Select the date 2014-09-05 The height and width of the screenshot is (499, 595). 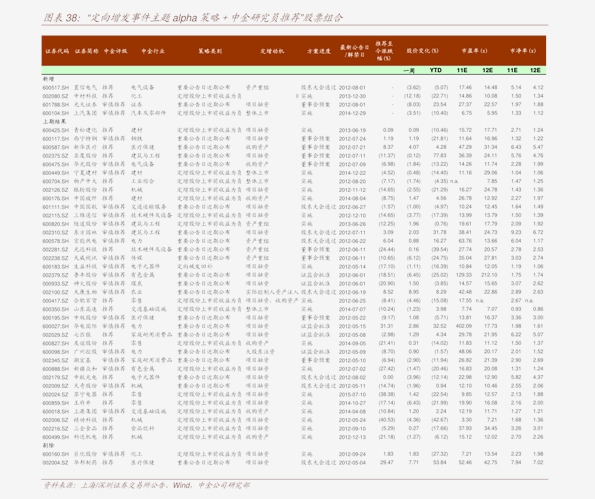coord(353,343)
